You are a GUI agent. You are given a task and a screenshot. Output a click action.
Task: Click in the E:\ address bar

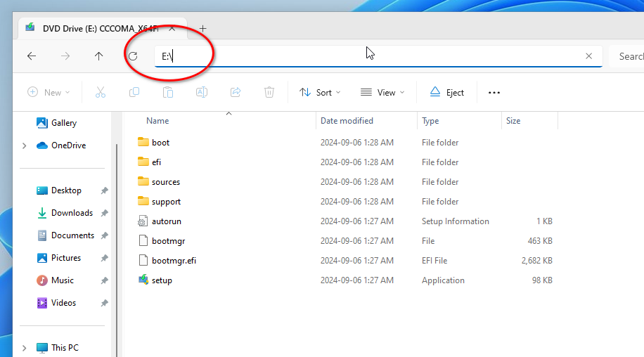378,56
